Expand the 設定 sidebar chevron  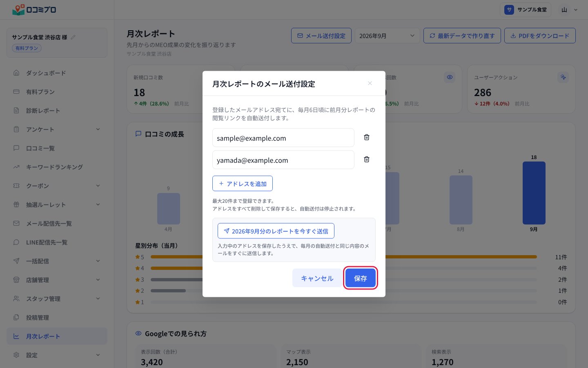tap(98, 355)
